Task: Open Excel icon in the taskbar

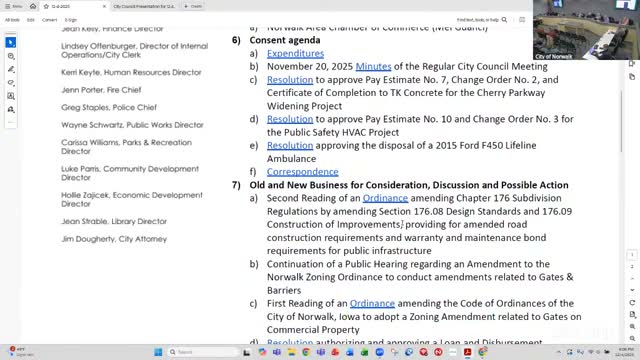Action: coord(364,352)
